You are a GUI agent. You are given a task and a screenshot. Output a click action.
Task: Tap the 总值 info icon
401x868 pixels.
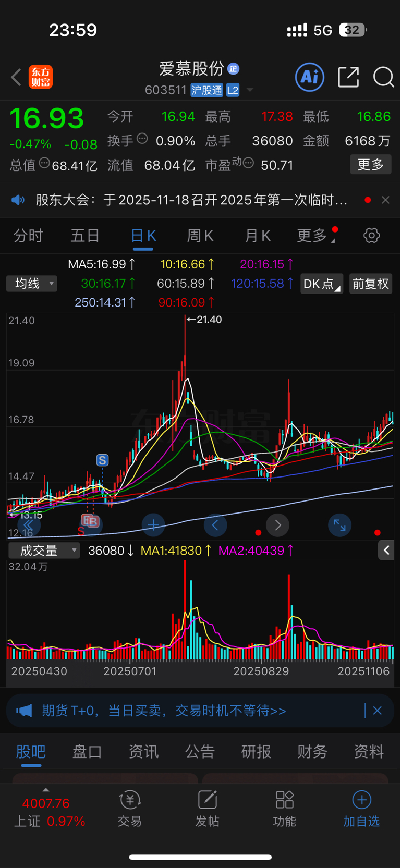(45, 163)
